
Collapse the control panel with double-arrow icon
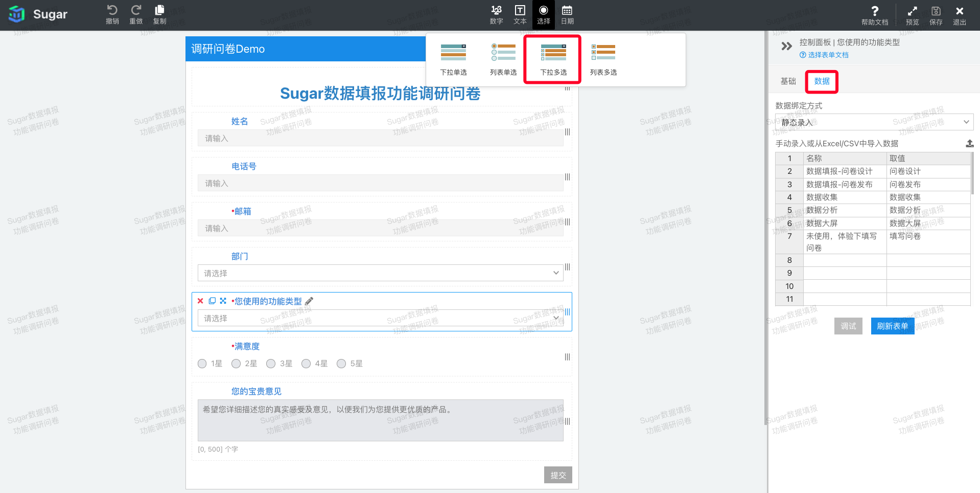point(787,47)
